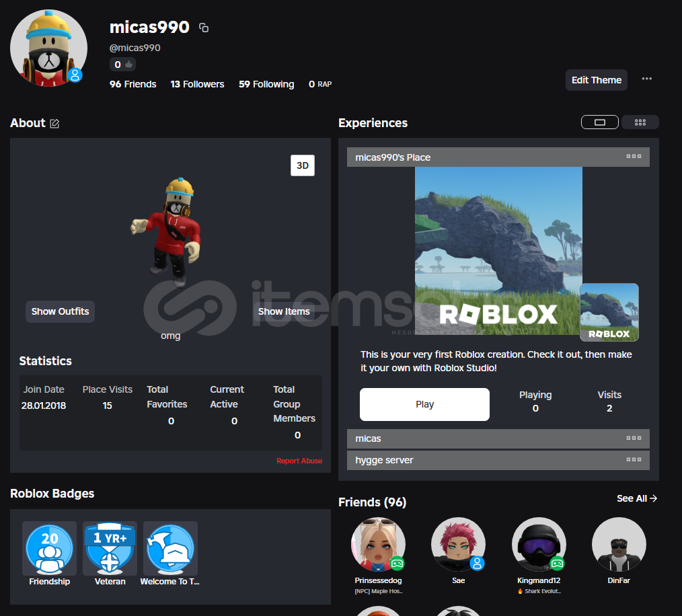Click the Welcome To The Club badge icon
The image size is (682, 616).
(171, 548)
